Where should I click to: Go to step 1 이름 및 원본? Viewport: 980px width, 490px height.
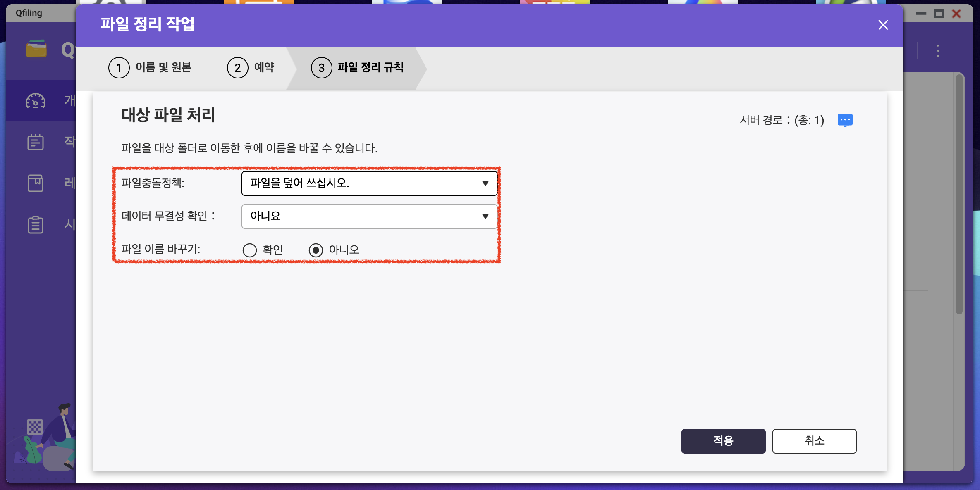click(x=150, y=68)
